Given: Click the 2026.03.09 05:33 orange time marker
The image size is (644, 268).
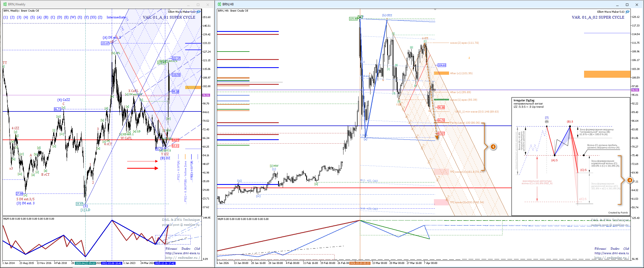Looking at the screenshot, I should click(359, 263).
